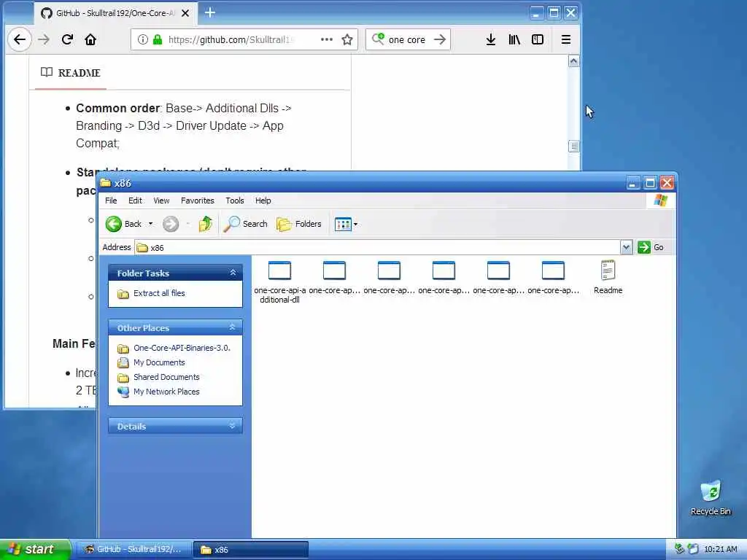Collapse the Folder Tasks panel
The image size is (747, 560).
pyautogui.click(x=233, y=273)
